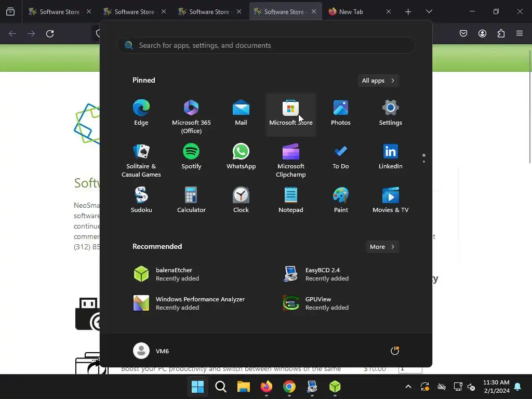This screenshot has width=532, height=399.
Task: Go back in Firefox
Action: pos(12,34)
